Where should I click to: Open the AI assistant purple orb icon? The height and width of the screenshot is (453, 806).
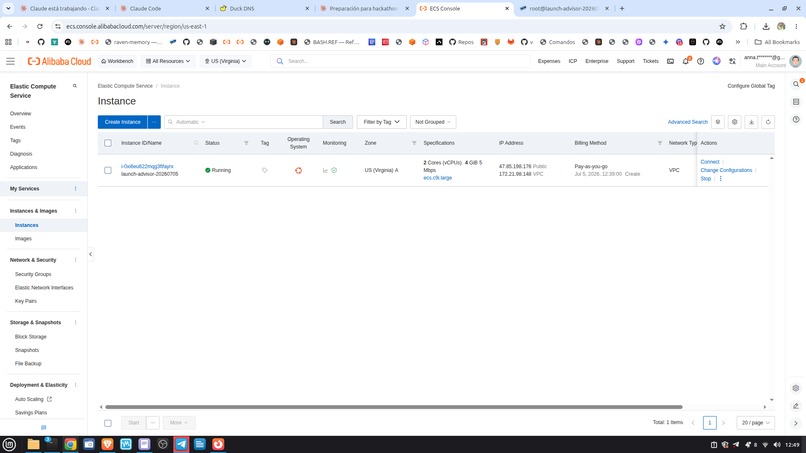(x=717, y=61)
